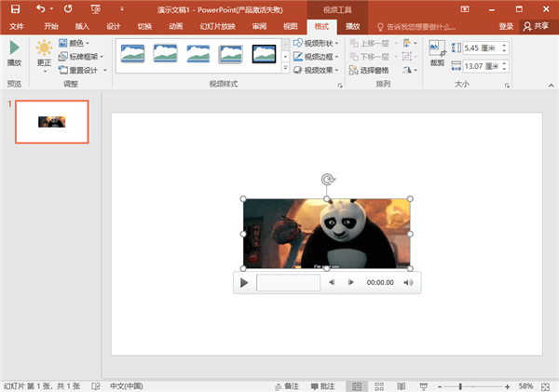This screenshot has width=559, height=392.
Task: Select slide 1 thumbnail in panel
Action: coord(52,122)
